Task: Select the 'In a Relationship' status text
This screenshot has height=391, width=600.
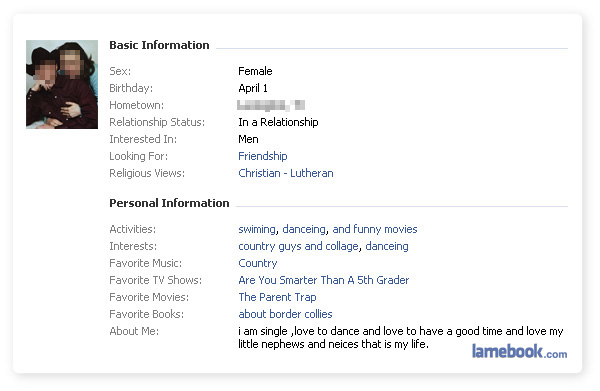Action: pos(278,122)
